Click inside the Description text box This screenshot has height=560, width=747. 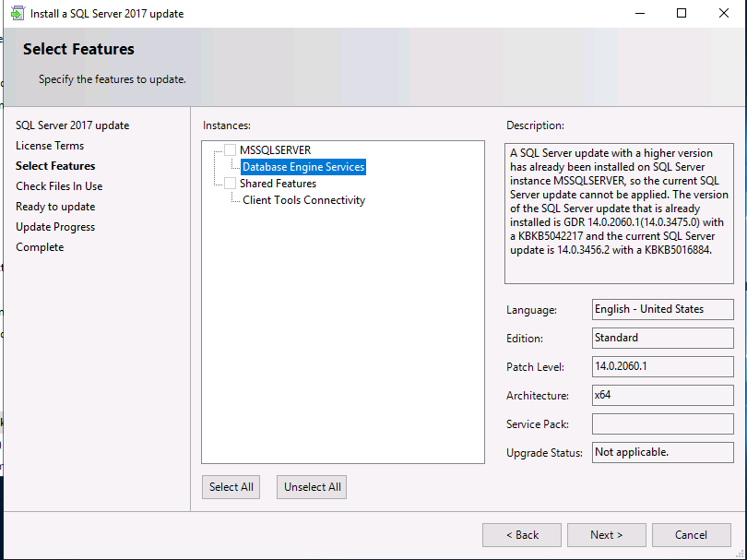click(x=619, y=212)
